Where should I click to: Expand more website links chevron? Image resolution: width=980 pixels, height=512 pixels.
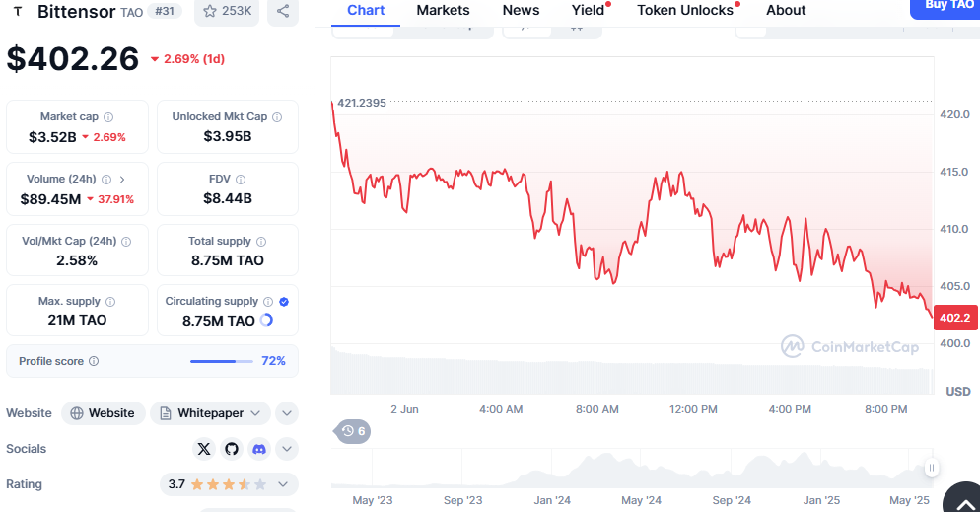click(x=287, y=413)
